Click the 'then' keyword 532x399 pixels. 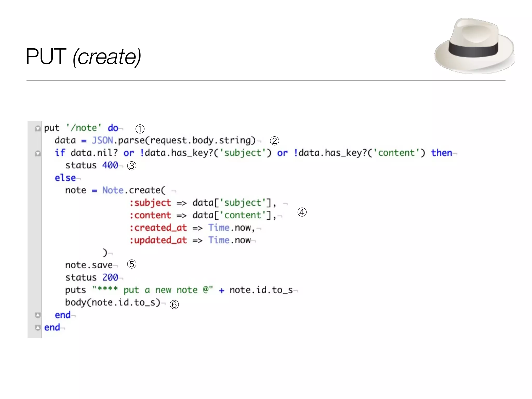[x=442, y=153]
